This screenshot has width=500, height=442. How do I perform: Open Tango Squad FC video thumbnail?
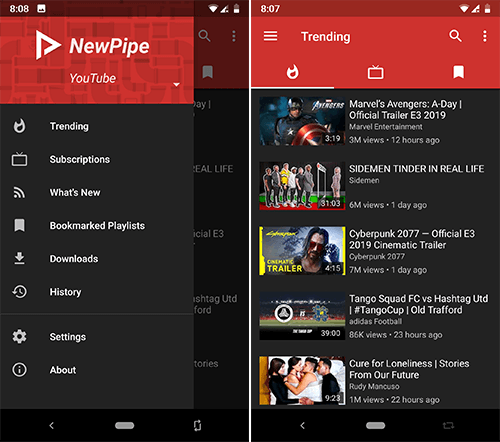[302, 316]
